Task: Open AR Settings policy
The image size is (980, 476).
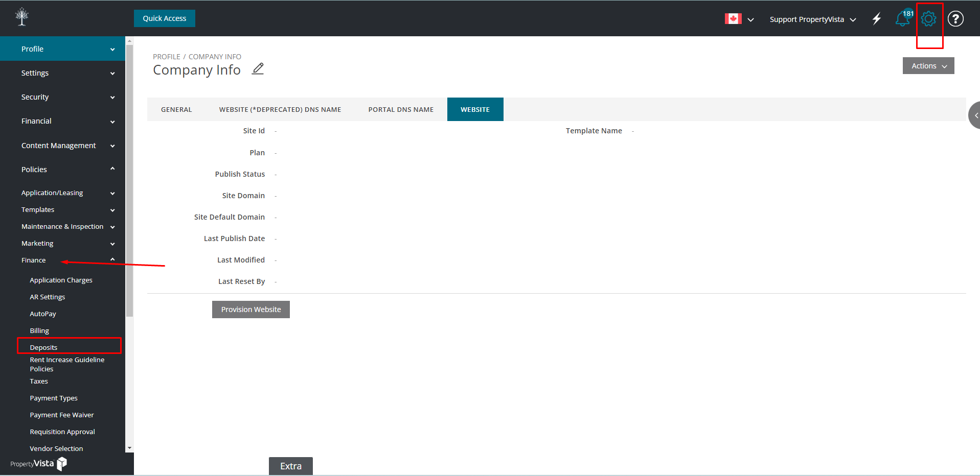Action: pos(47,297)
